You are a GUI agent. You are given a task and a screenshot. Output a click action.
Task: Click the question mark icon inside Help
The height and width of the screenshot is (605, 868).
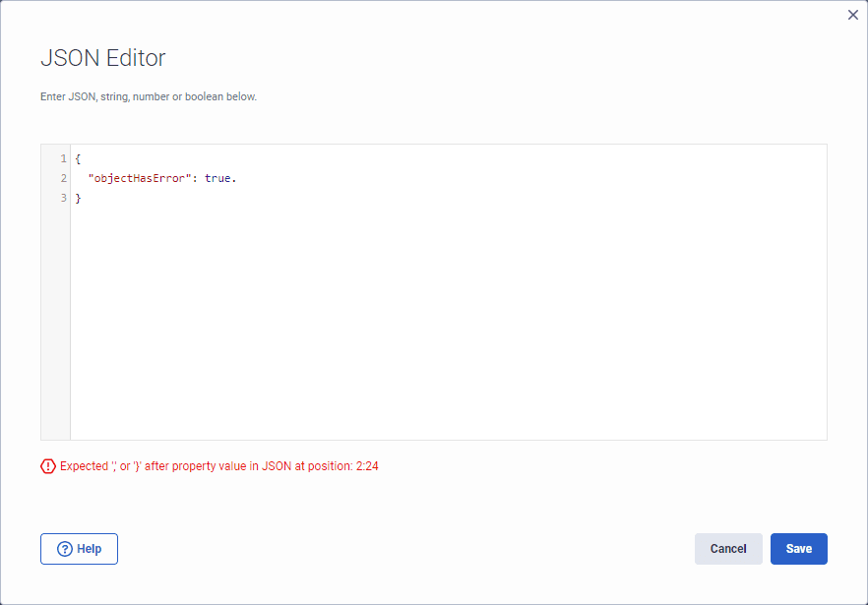pyautogui.click(x=64, y=549)
